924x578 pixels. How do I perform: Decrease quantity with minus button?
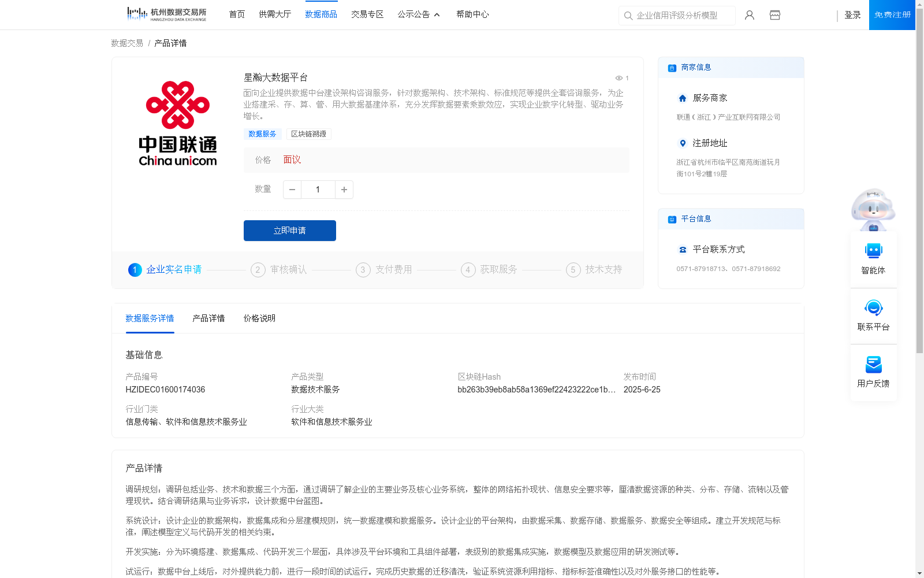(x=292, y=190)
